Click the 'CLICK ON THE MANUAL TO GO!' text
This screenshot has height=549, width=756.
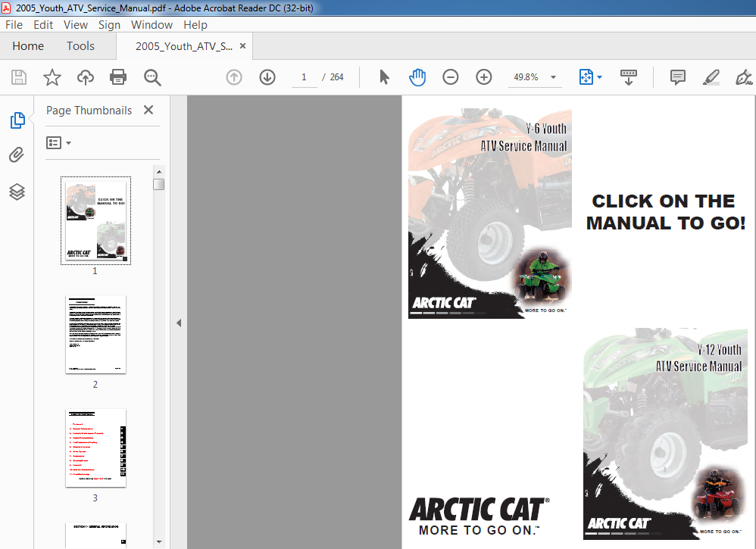point(665,212)
